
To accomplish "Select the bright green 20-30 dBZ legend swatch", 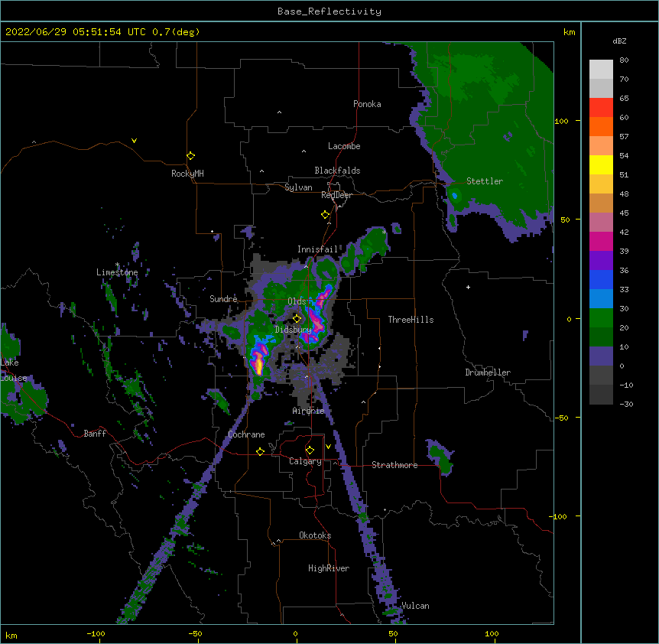I will click(601, 318).
